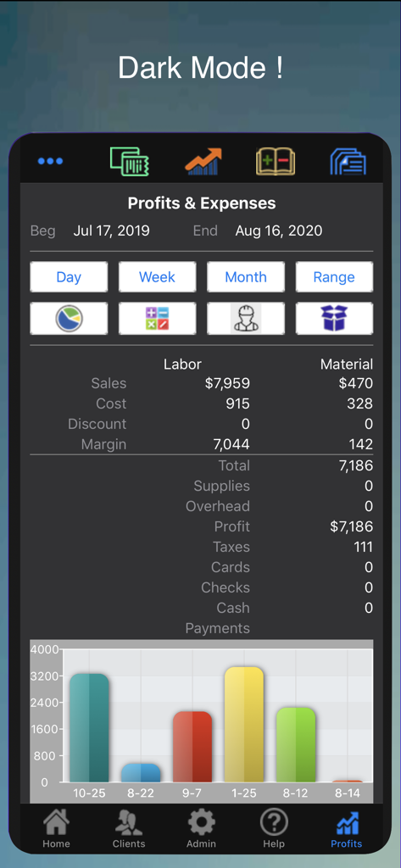Tap the Checks row label
This screenshot has height=868, width=401.
(226, 587)
